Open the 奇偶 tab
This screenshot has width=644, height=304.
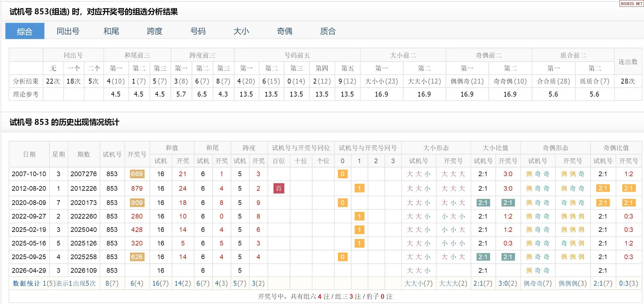pyautogui.click(x=284, y=31)
